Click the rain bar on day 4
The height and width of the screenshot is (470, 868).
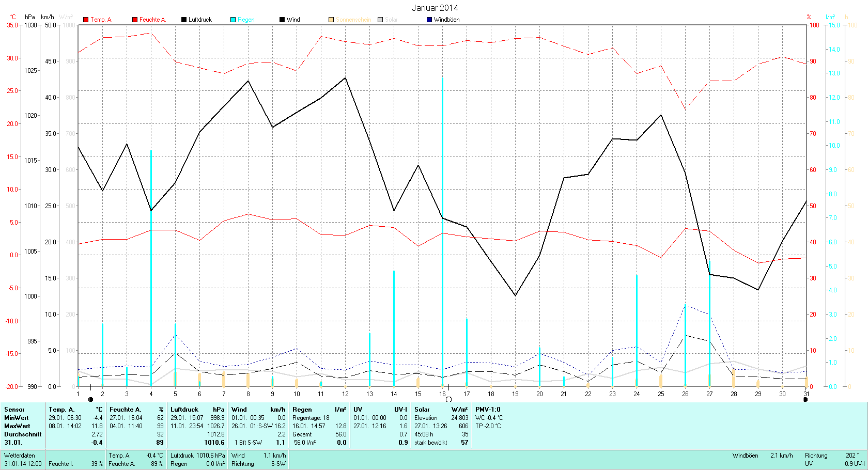click(151, 268)
